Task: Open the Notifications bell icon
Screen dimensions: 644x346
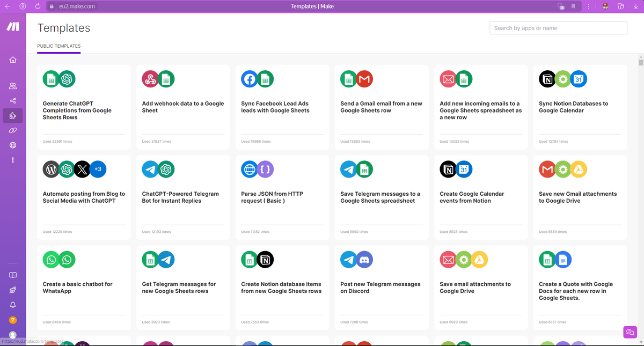Action: [x=13, y=305]
